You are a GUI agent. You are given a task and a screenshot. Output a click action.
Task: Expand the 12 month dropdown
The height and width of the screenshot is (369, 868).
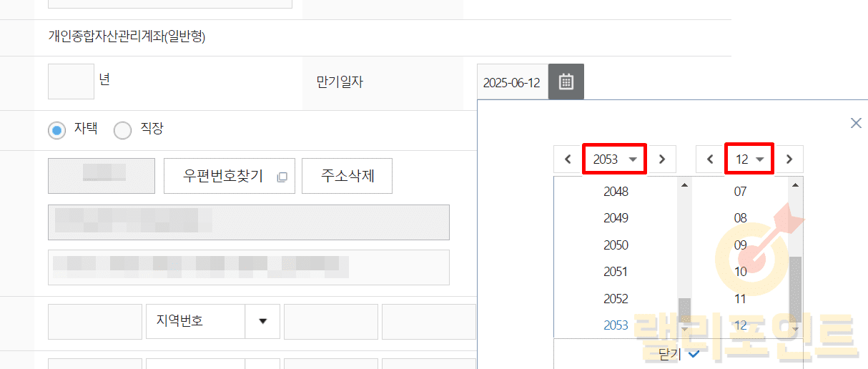[x=750, y=159]
